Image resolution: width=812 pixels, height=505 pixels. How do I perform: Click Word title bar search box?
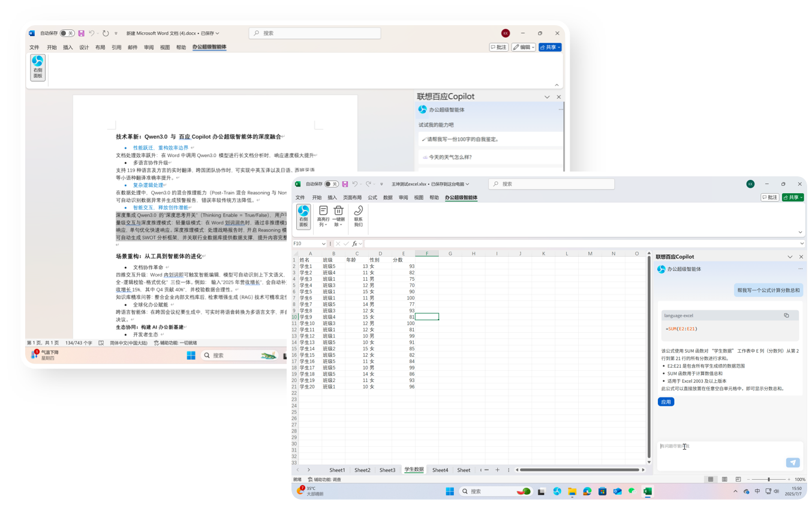[315, 34]
